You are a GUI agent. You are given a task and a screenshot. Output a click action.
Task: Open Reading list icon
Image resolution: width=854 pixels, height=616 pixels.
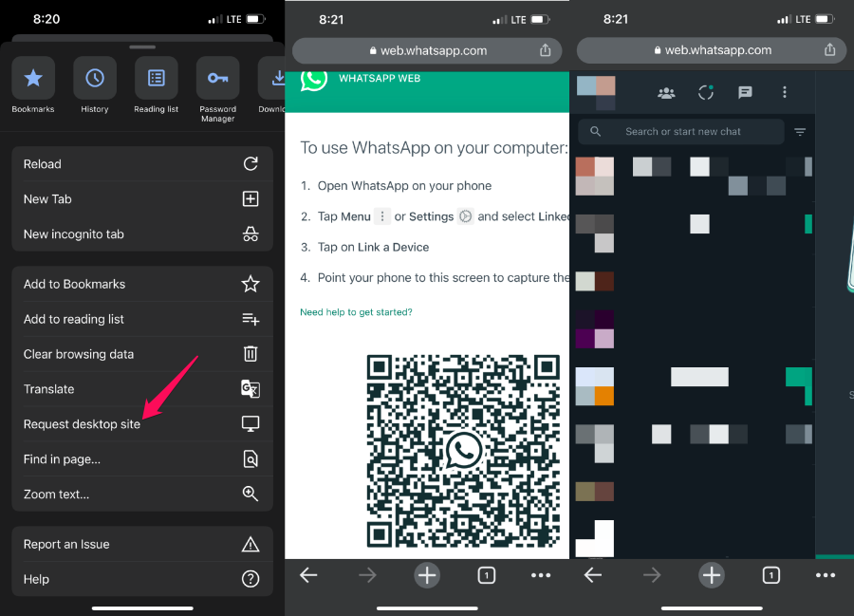(x=157, y=78)
